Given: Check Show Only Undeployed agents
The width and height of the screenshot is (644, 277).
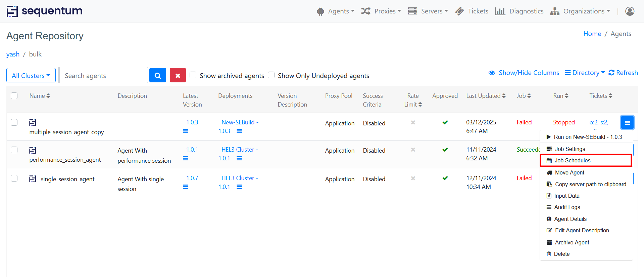Looking at the screenshot, I should pyautogui.click(x=271, y=75).
